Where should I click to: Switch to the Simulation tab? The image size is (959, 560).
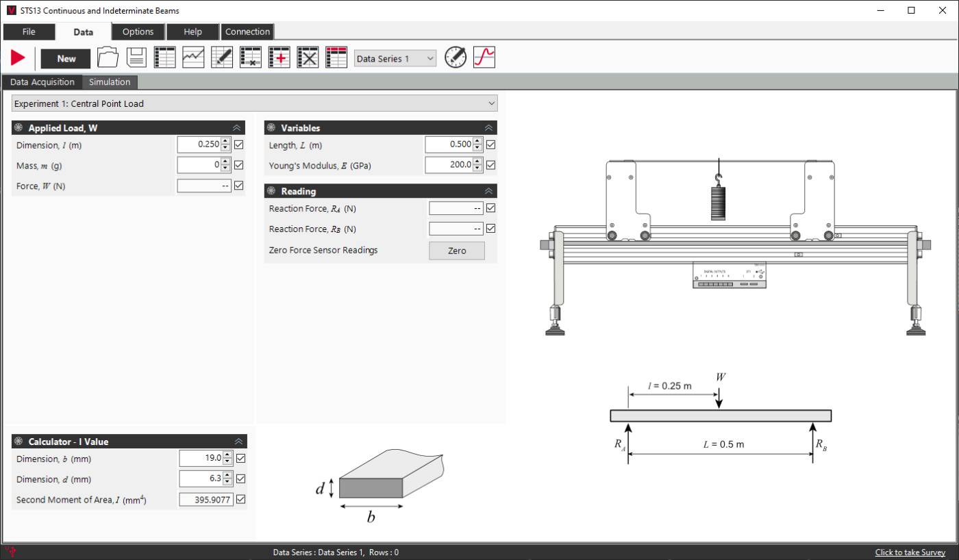tap(110, 81)
